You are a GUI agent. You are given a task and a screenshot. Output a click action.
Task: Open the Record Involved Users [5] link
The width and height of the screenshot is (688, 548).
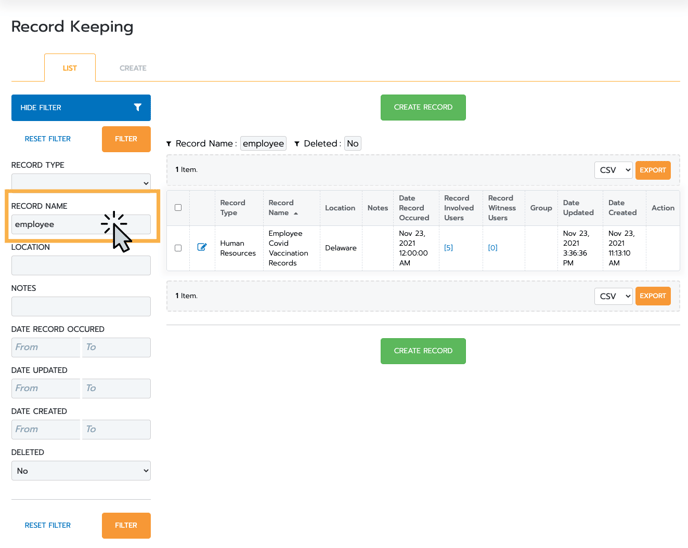[x=448, y=248]
